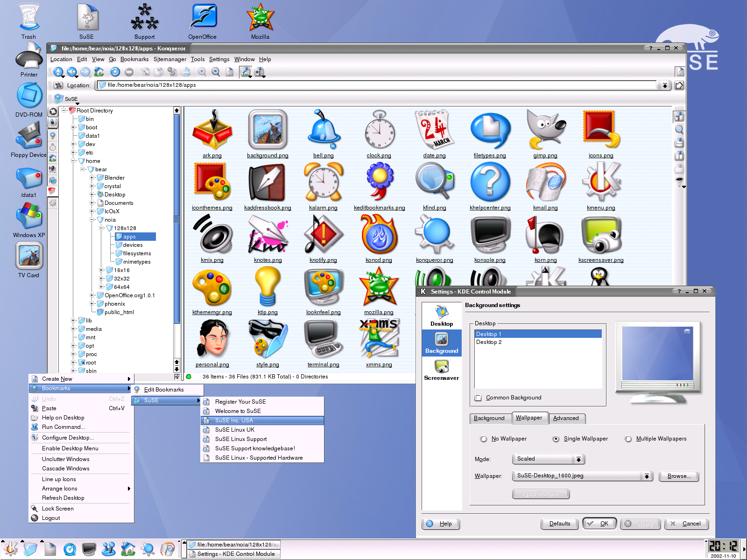The width and height of the screenshot is (747, 560).
Task: Click the Reload icon in Konqueror toolbar
Action: click(115, 72)
